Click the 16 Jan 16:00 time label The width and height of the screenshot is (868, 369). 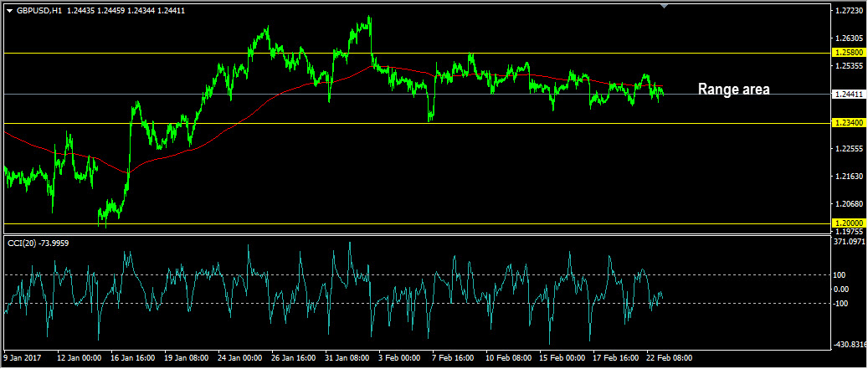[133, 358]
